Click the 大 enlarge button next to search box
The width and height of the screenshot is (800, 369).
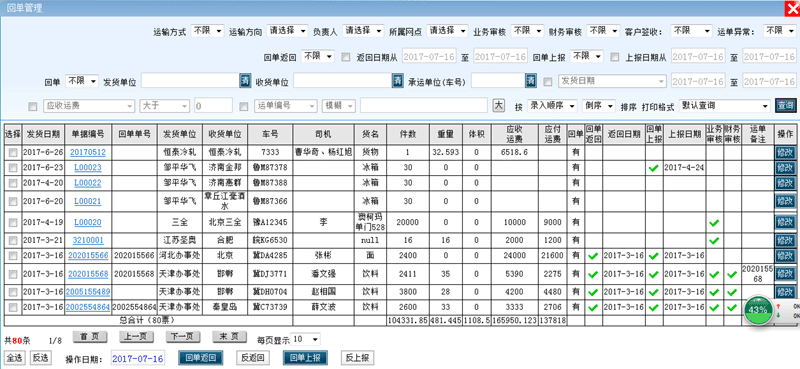[x=498, y=106]
